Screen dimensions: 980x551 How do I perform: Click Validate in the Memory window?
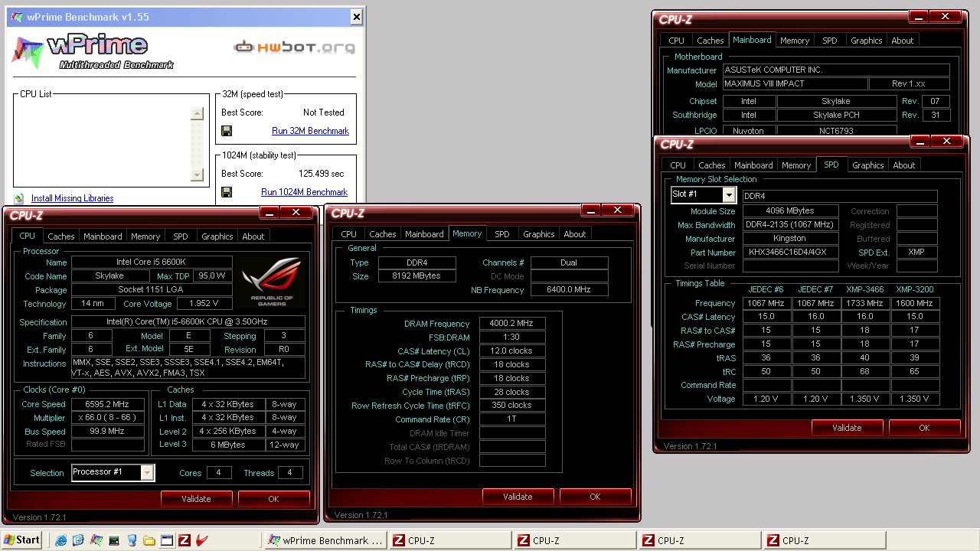(x=518, y=497)
